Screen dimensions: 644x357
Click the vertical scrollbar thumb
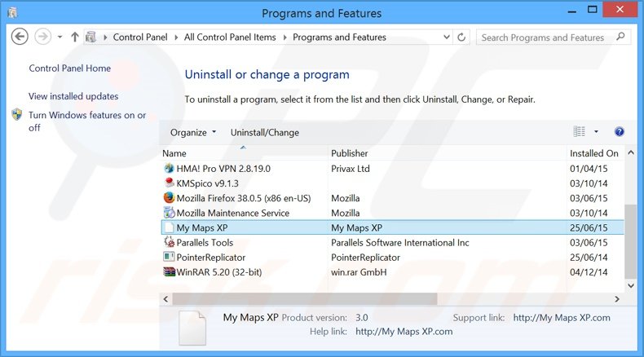[631, 241]
